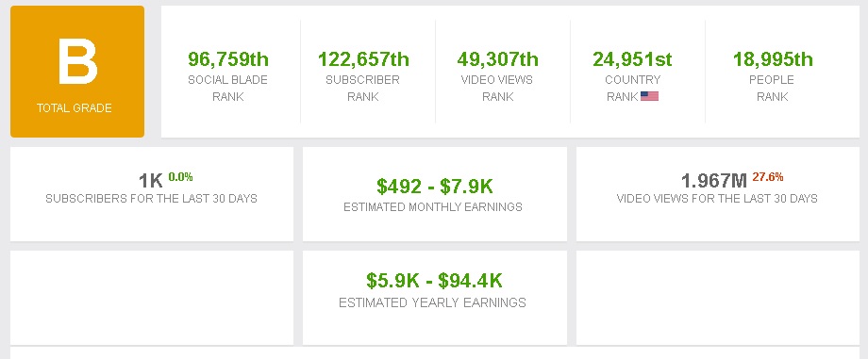Click the Subscriber Rank label

point(362,88)
